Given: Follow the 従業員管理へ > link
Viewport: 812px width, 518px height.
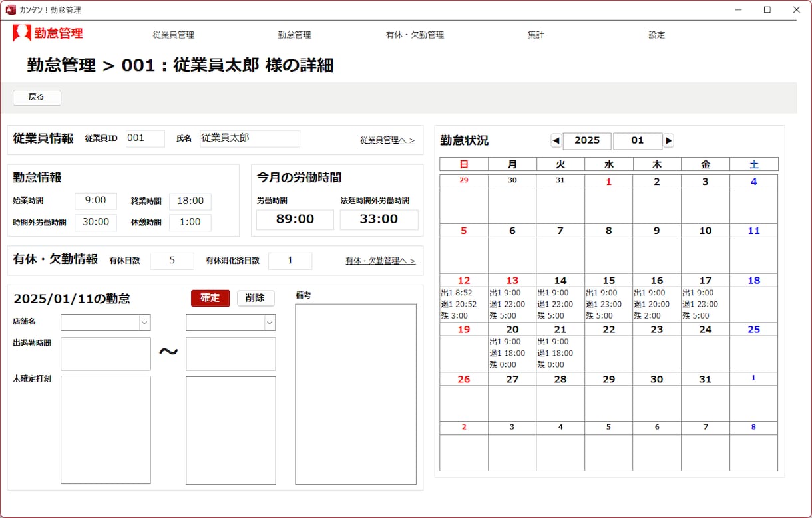Looking at the screenshot, I should (x=387, y=140).
